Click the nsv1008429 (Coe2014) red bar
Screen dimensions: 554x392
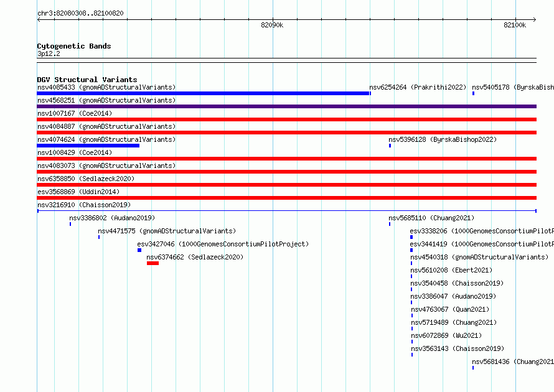coord(286,159)
